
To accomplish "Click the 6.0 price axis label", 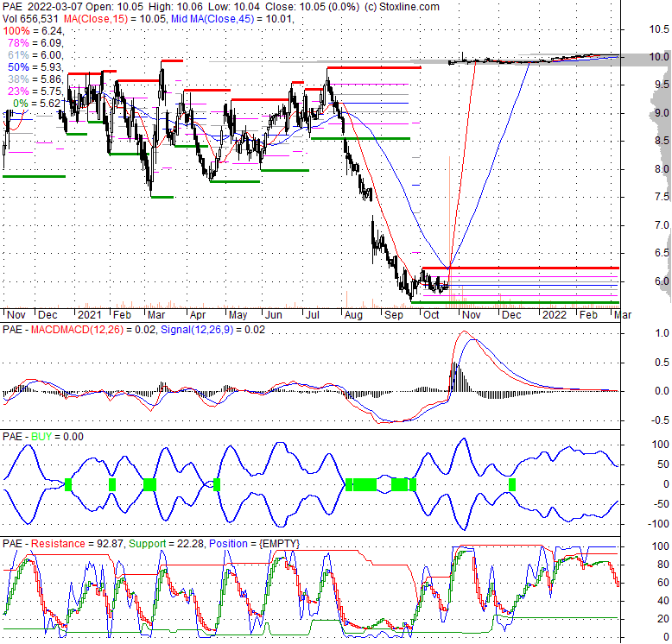I will [x=662, y=281].
